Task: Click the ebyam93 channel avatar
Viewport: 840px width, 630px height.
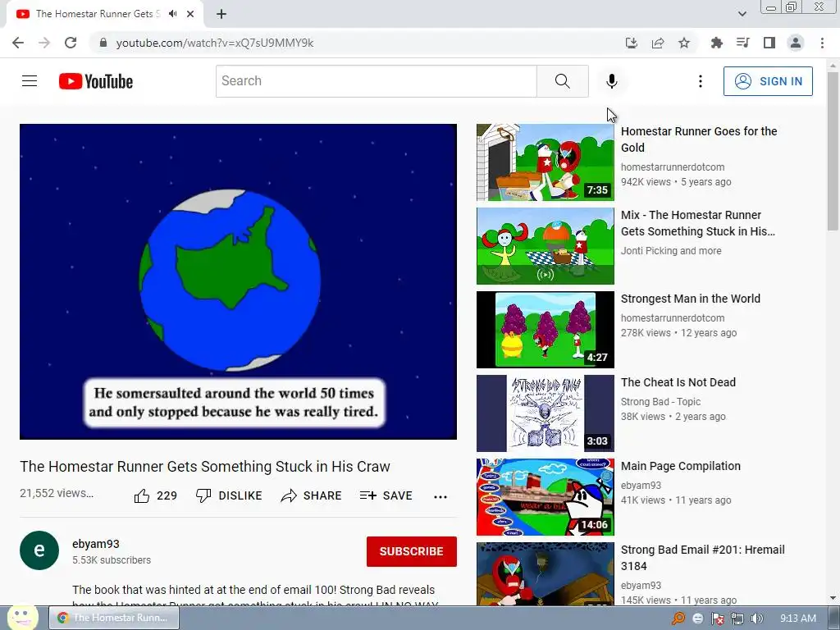Action: click(39, 550)
